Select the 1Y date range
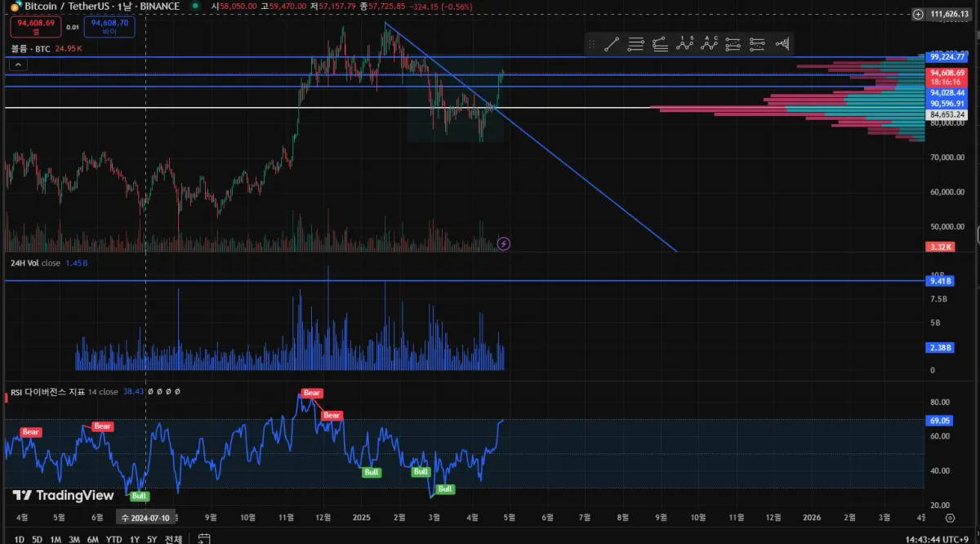Image resolution: width=980 pixels, height=544 pixels. tap(135, 539)
